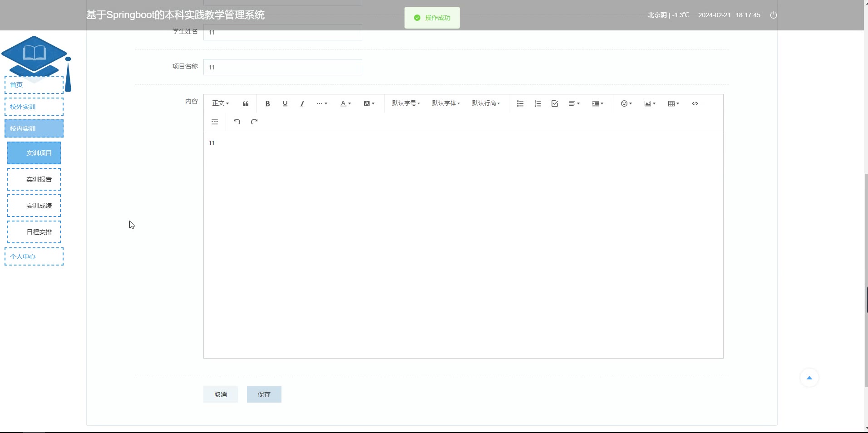The width and height of the screenshot is (868, 433).
Task: Open the 实训报告 submenu item
Action: click(34, 179)
